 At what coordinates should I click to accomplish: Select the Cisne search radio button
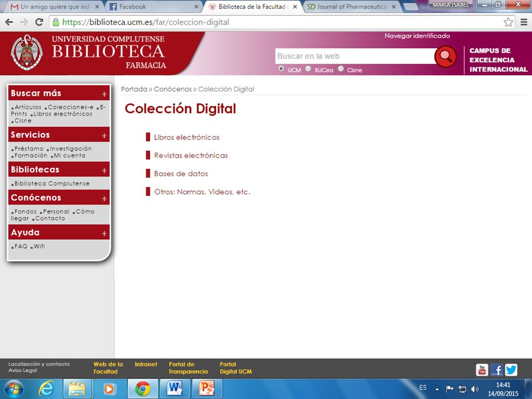(341, 69)
